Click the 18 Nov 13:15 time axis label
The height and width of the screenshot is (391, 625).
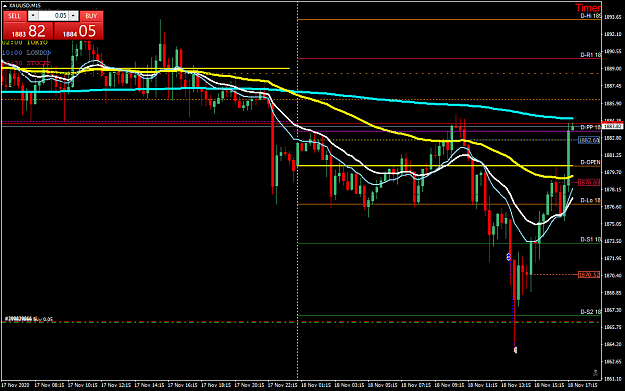tap(515, 385)
